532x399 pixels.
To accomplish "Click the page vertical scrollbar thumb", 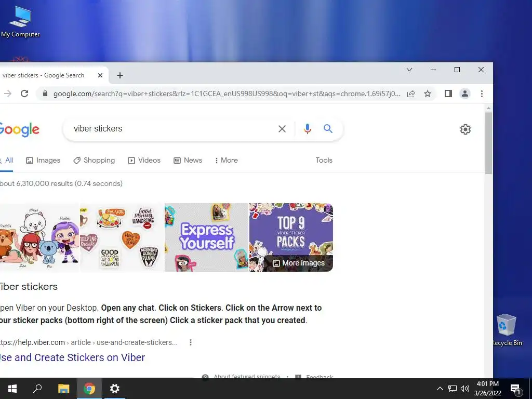I will pyautogui.click(x=488, y=143).
